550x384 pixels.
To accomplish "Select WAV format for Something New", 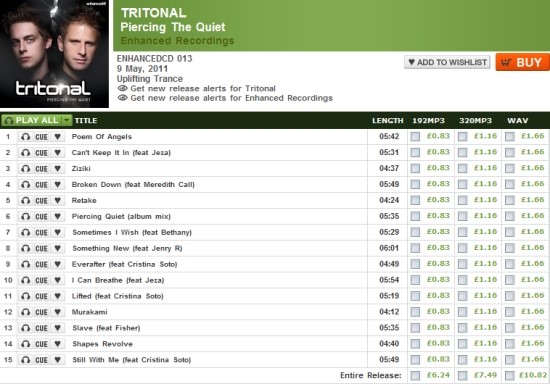I will click(510, 248).
